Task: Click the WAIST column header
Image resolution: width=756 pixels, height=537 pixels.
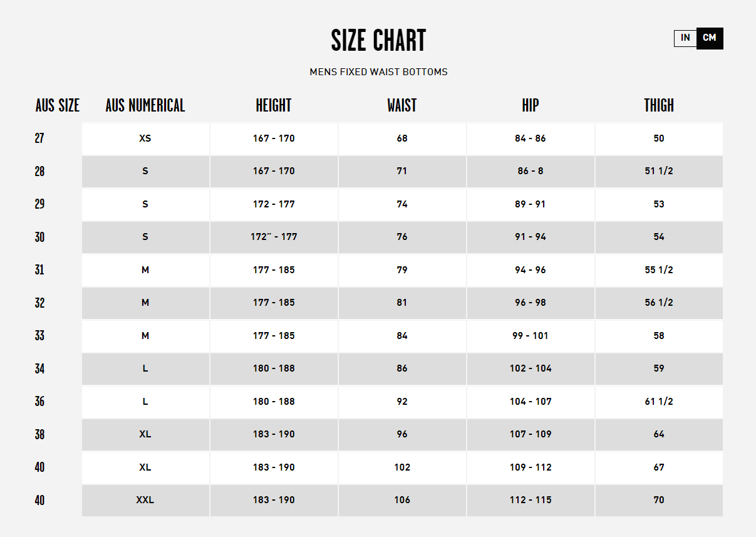Action: point(402,105)
